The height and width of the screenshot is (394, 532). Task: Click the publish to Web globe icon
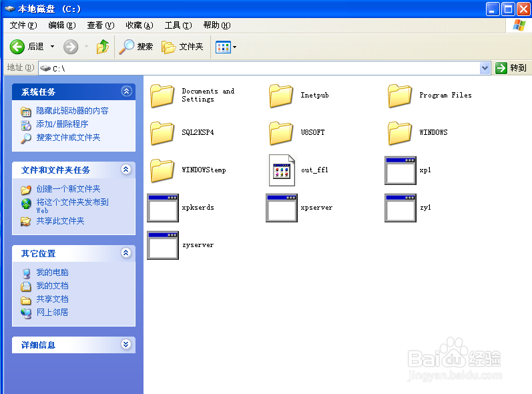click(26, 203)
